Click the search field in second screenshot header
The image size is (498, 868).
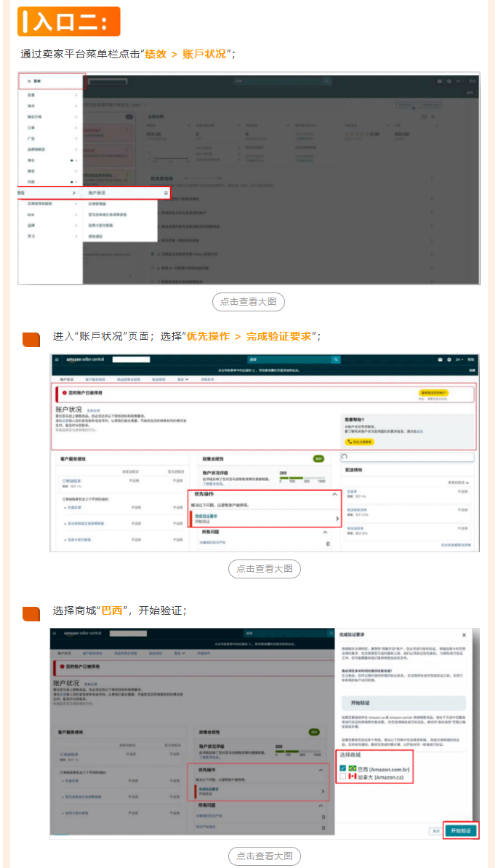tap(287, 359)
